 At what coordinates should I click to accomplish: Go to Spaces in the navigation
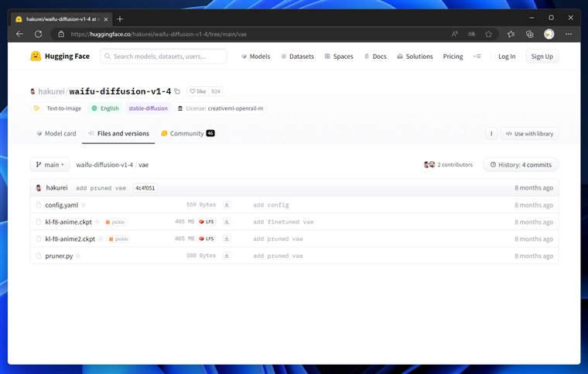click(x=339, y=57)
